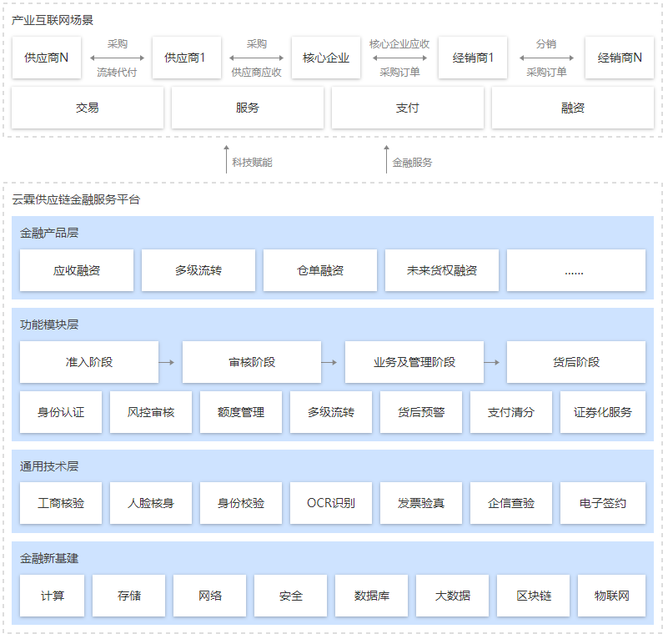Select the 工商核验 box

(x=61, y=503)
